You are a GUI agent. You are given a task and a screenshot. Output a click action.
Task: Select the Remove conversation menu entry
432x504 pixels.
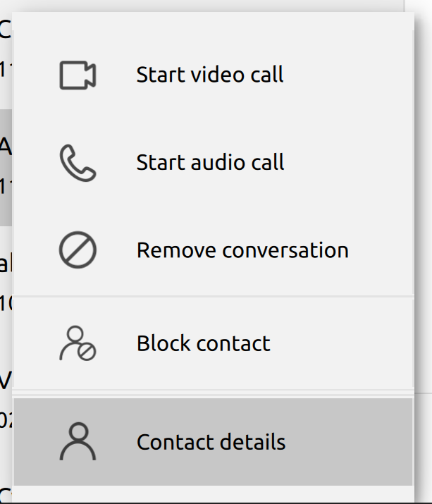click(213, 250)
